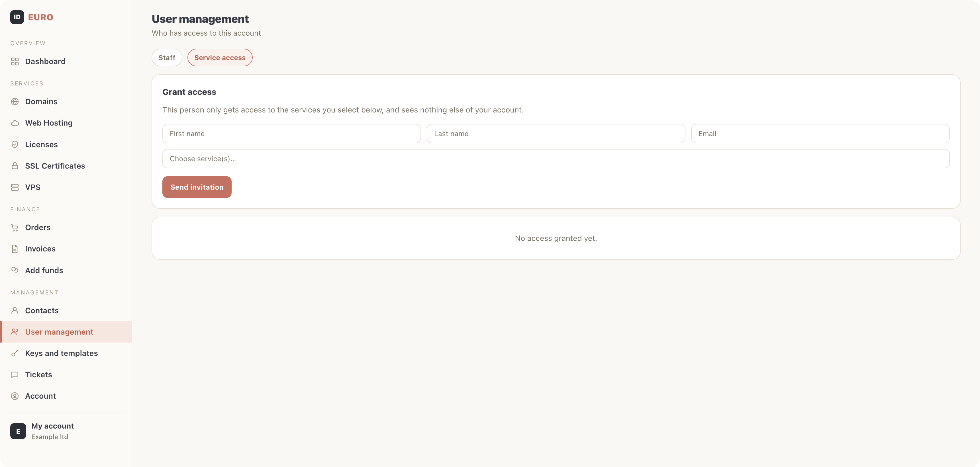This screenshot has height=467, width=980.
Task: Open the Choose service(s) dropdown
Action: 556,159
